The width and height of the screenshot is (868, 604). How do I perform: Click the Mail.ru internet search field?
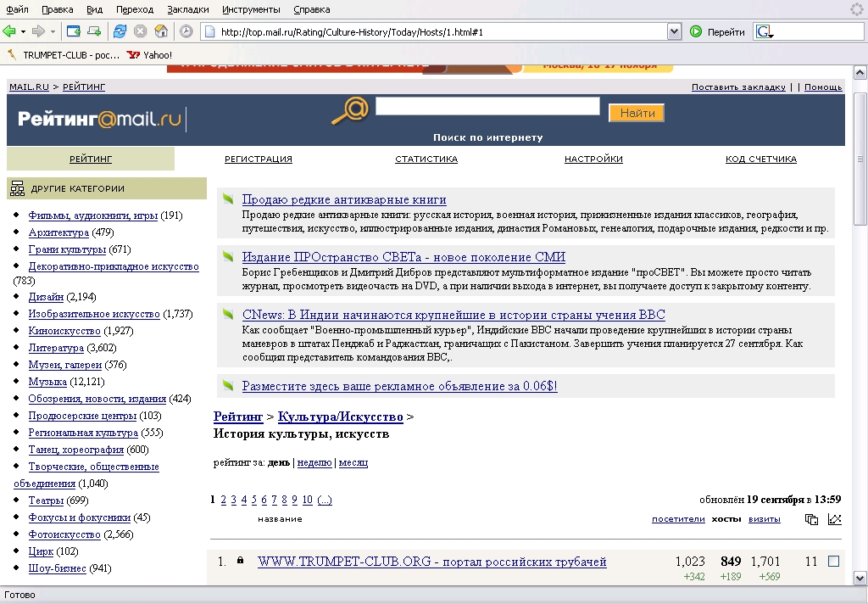(x=487, y=106)
